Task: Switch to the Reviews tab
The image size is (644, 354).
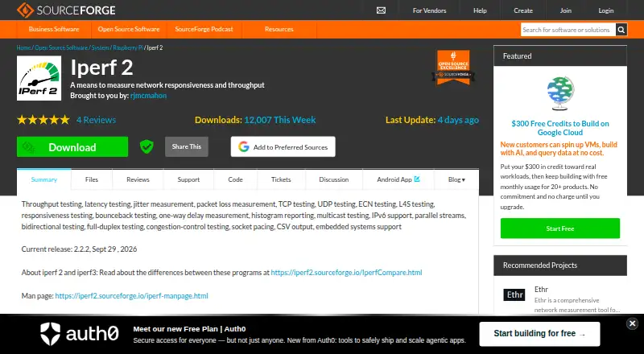Action: click(x=138, y=179)
